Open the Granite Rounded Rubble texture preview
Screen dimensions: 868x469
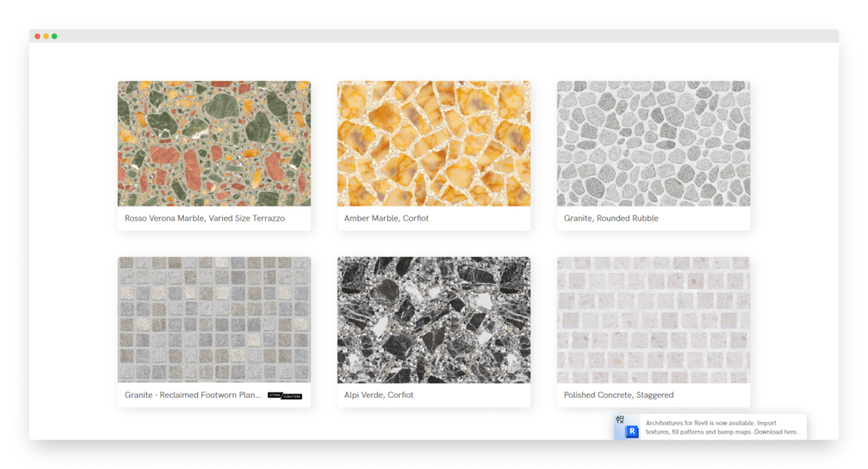click(653, 143)
